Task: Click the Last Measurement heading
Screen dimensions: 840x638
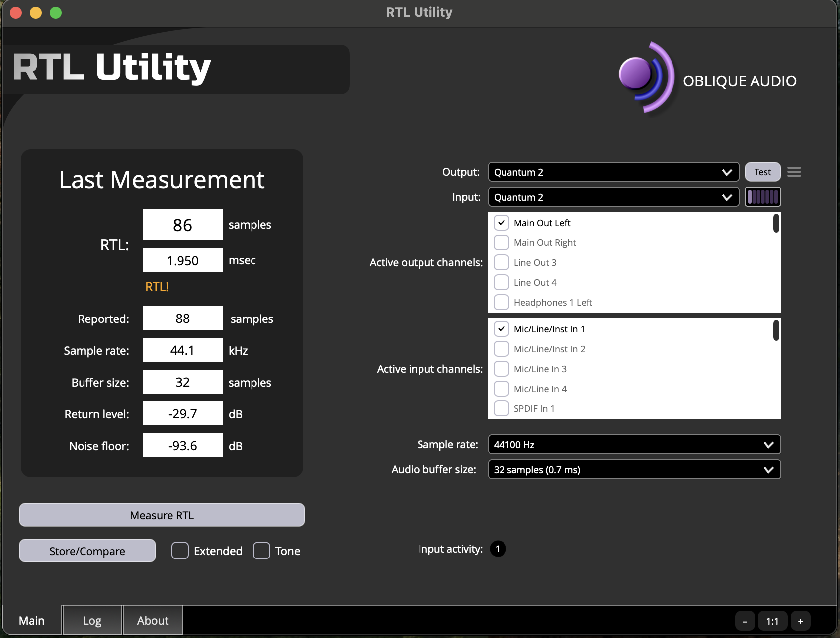Action: [x=162, y=180]
